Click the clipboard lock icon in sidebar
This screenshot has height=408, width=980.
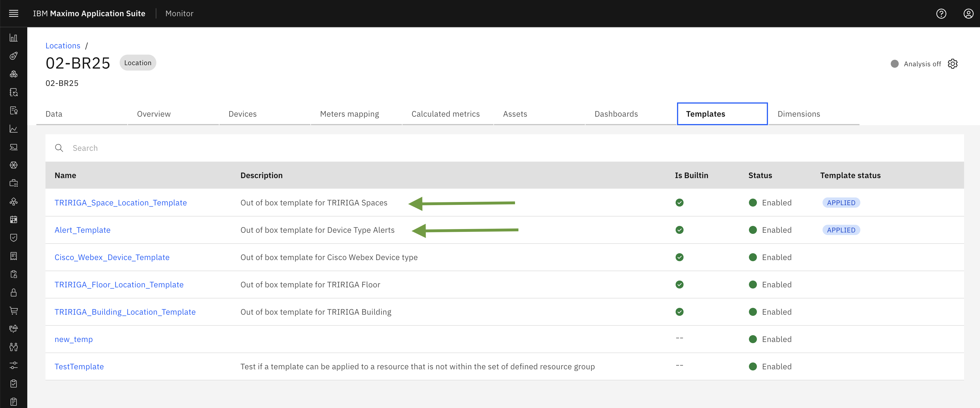coord(14,274)
